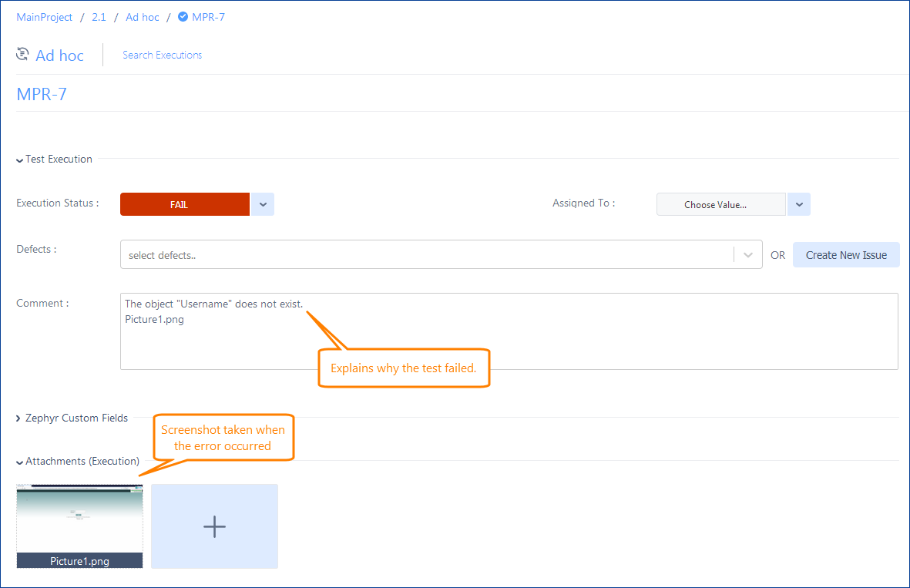The image size is (910, 588).
Task: Open the Choose Value assignee selector
Action: point(720,203)
